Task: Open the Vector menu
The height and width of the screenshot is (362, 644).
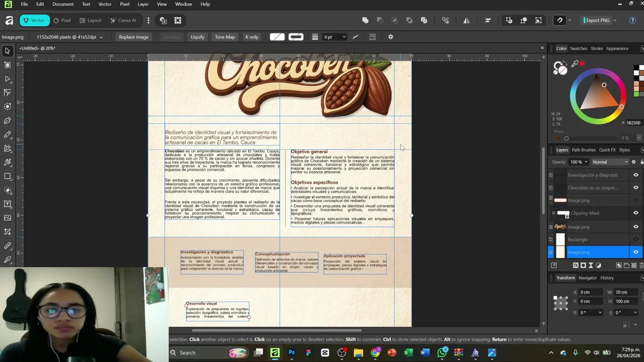Action: tap(105, 4)
